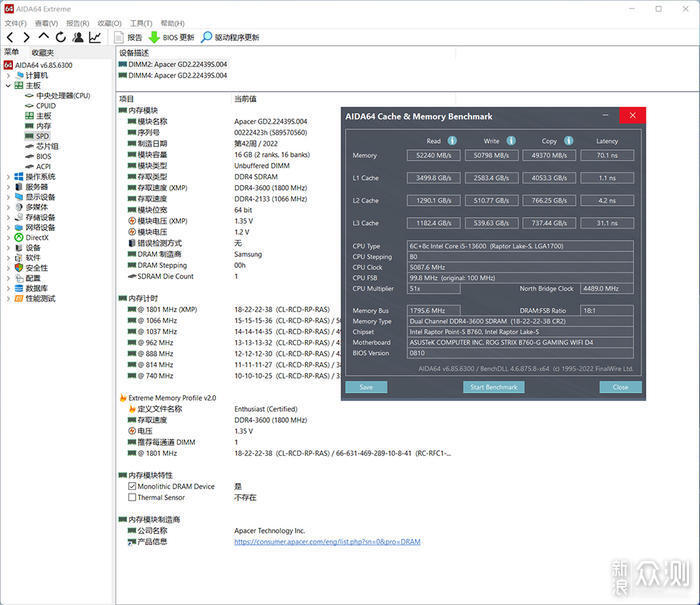Toggle the Thermal Sensor checkbox
The image size is (700, 605).
click(x=132, y=497)
